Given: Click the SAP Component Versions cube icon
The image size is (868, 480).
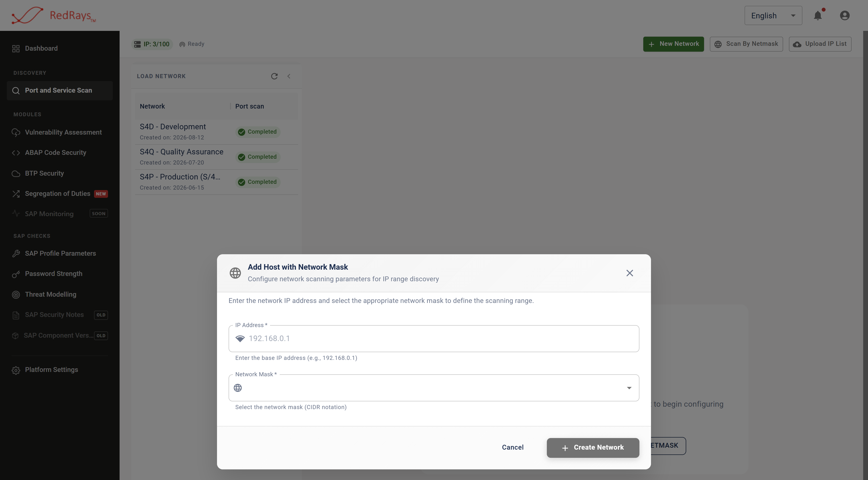Looking at the screenshot, I should (x=15, y=336).
